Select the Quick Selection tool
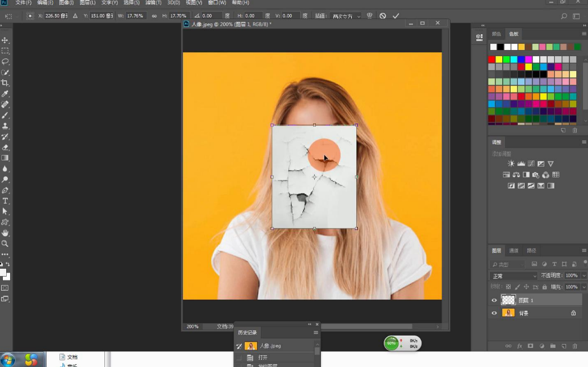Image resolution: width=588 pixels, height=367 pixels. (x=5, y=72)
